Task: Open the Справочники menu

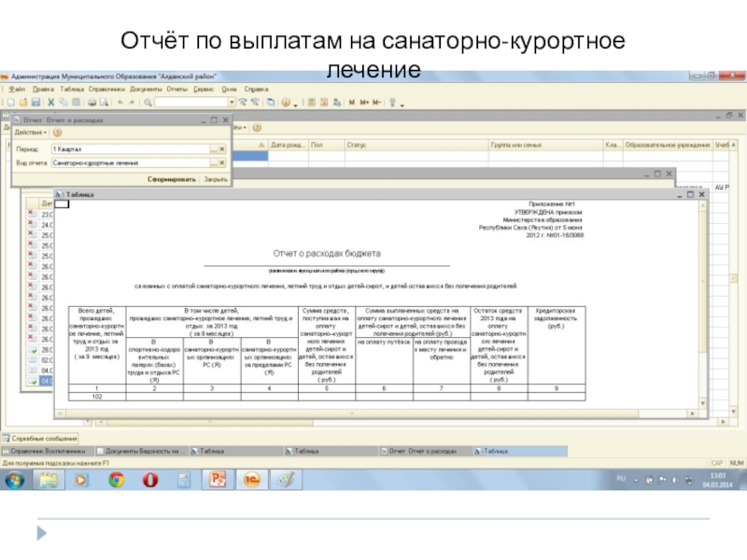Action: pos(106,89)
